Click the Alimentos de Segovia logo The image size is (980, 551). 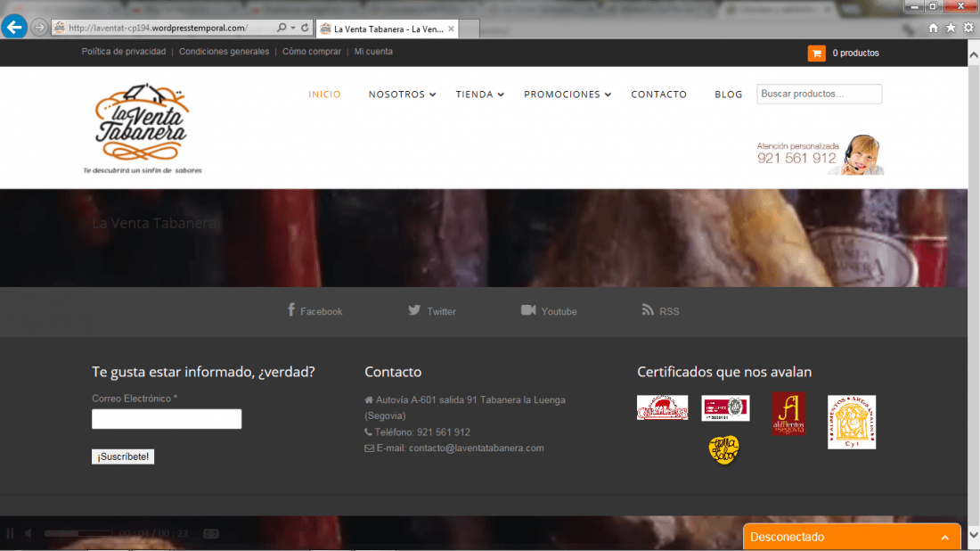click(788, 414)
